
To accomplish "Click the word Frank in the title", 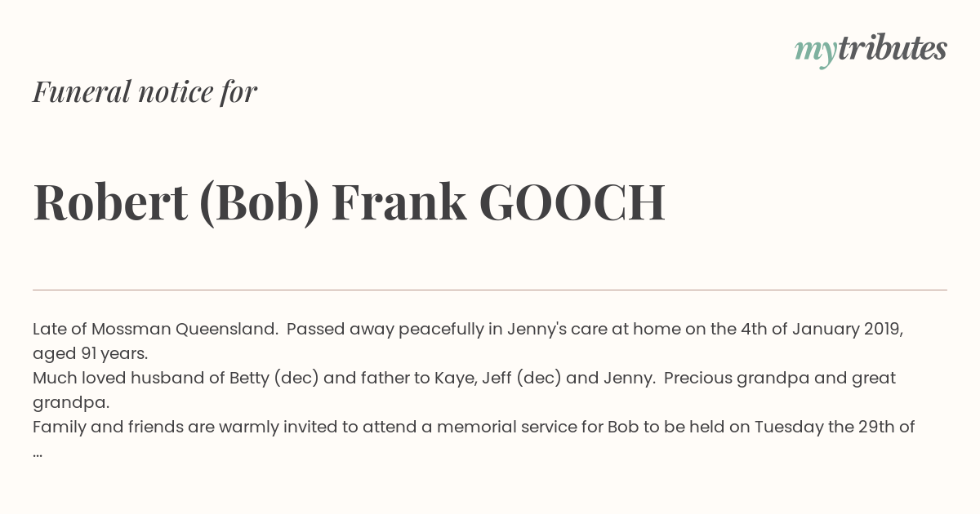I will coord(399,202).
